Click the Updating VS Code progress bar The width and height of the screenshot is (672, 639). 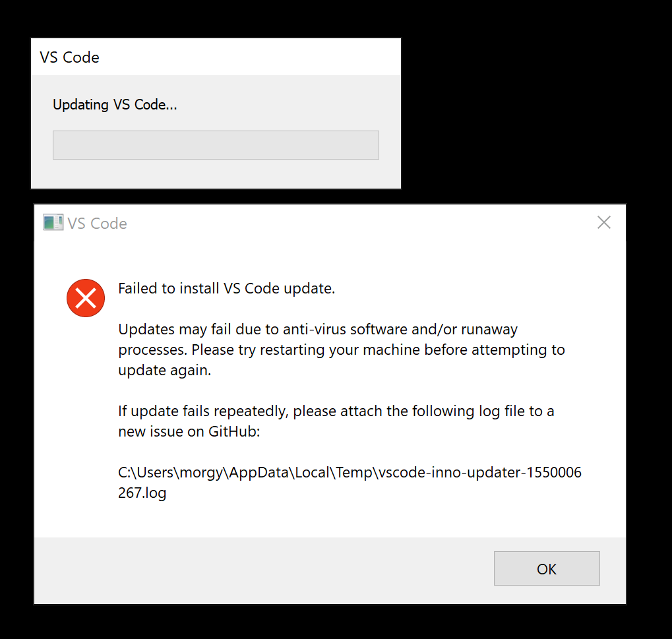click(216, 145)
